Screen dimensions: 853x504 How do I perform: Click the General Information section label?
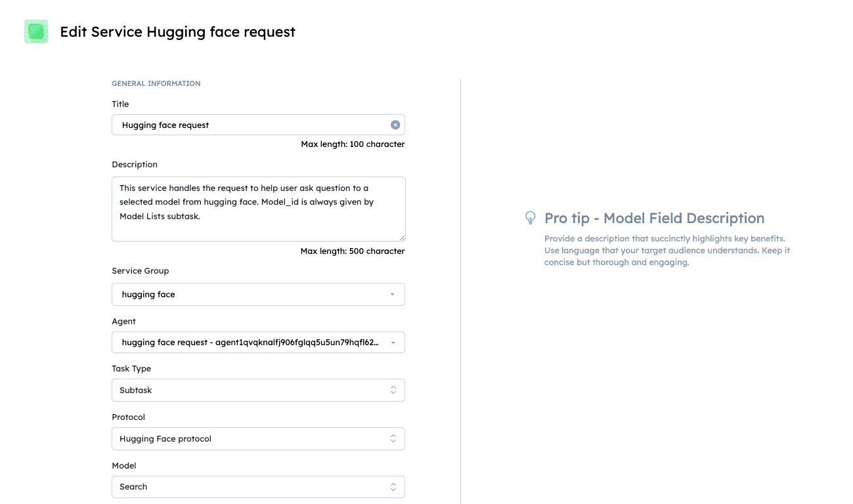click(156, 83)
